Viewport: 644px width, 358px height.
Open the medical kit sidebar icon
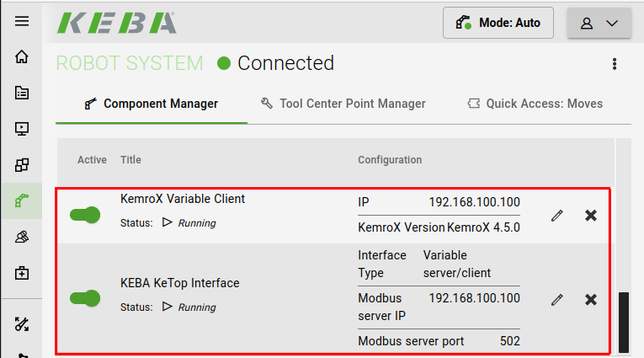click(22, 273)
